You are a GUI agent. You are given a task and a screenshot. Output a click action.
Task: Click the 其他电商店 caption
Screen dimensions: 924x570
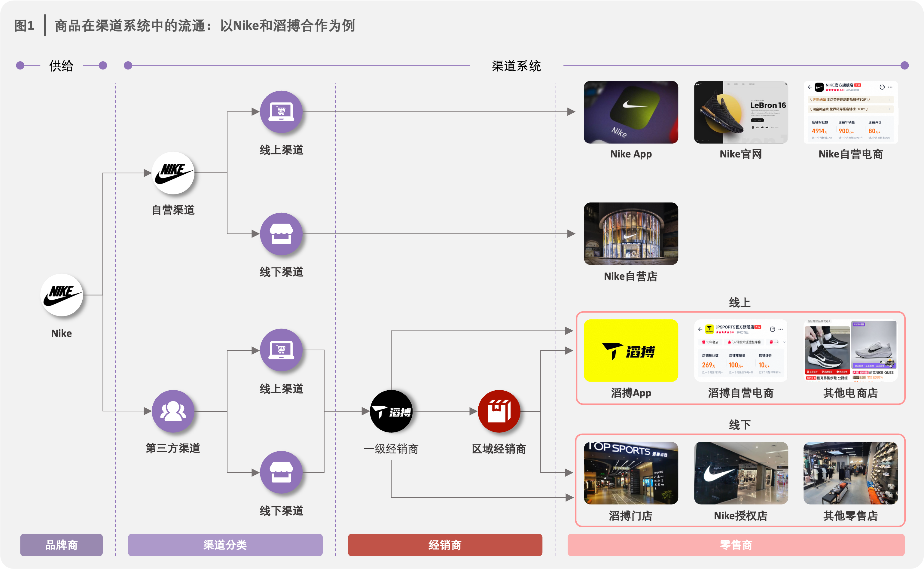pos(850,393)
